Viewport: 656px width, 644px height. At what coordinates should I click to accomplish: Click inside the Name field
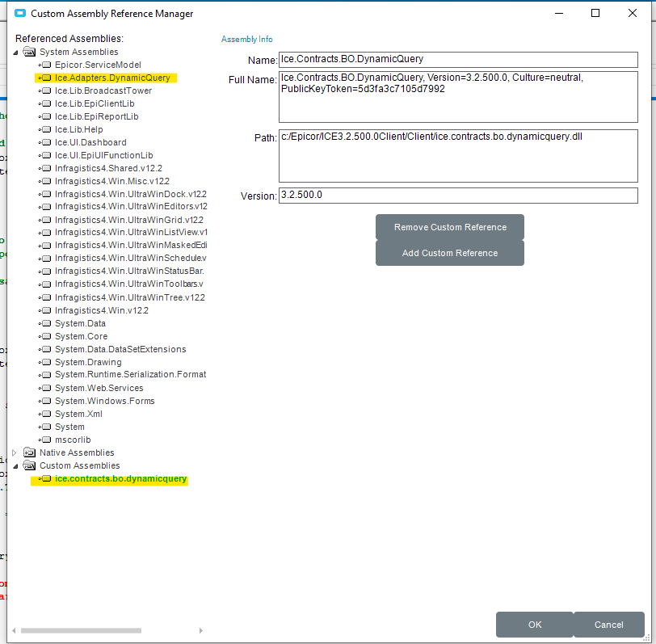pos(458,60)
